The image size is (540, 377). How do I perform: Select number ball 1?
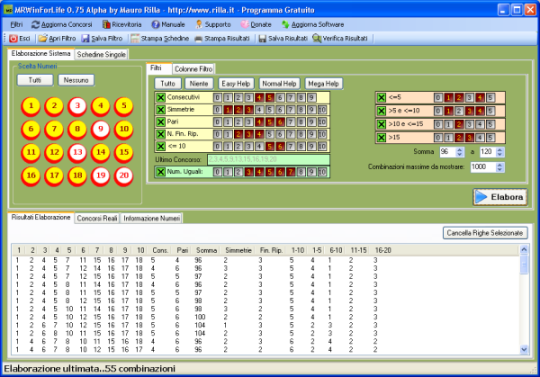(31, 106)
